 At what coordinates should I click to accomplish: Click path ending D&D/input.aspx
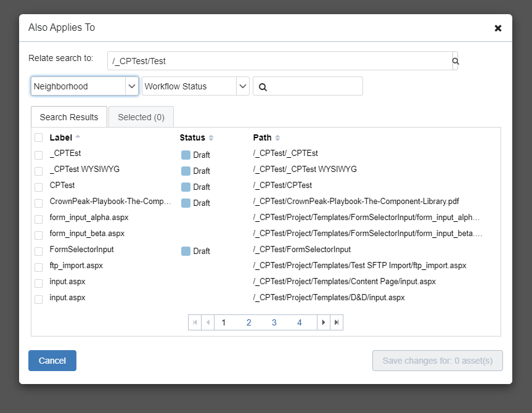tap(329, 298)
